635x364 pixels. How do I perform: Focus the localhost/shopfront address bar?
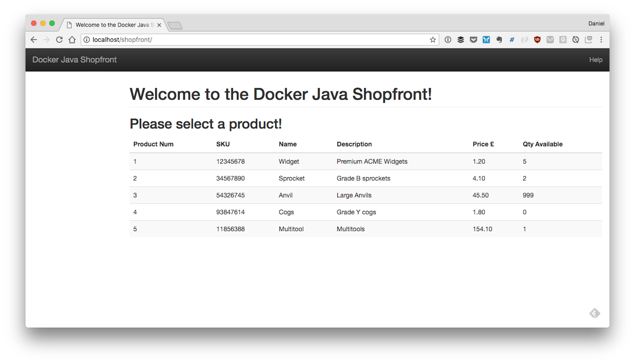coord(260,40)
